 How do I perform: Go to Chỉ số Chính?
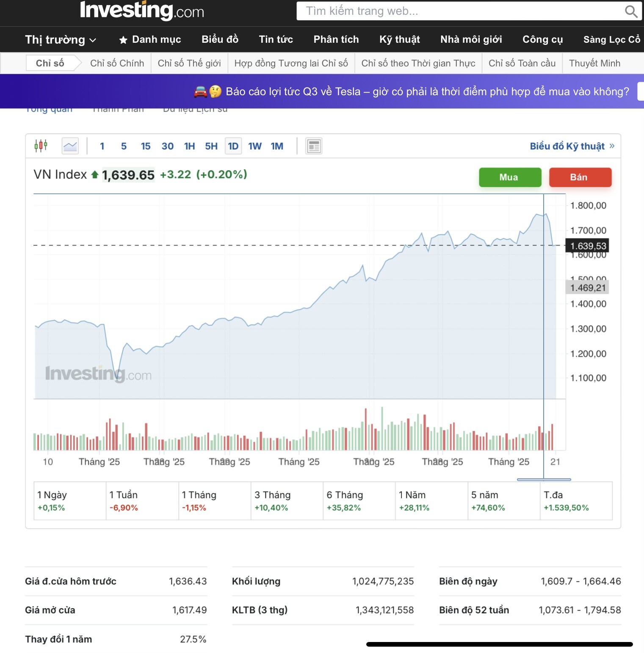[117, 63]
